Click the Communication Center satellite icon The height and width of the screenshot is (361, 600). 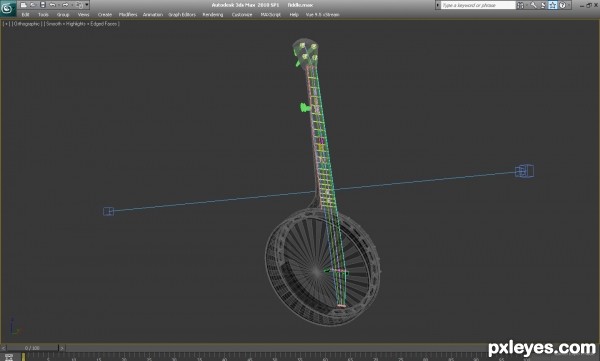[543, 5]
